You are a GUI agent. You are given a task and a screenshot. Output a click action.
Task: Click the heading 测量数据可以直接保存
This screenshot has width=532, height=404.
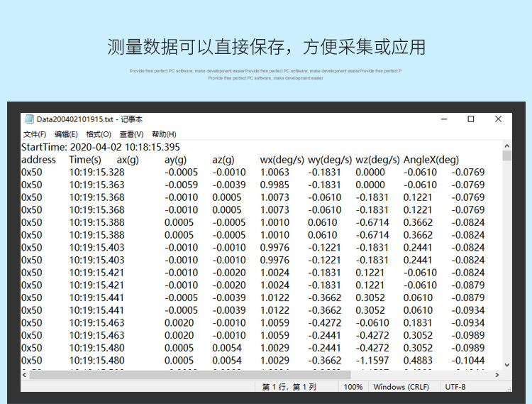click(x=196, y=47)
